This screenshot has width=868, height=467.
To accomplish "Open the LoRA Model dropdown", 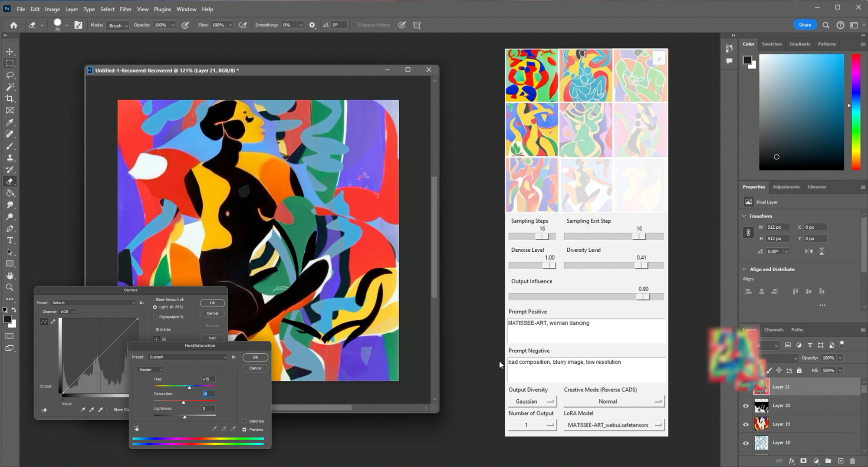I will tap(614, 425).
